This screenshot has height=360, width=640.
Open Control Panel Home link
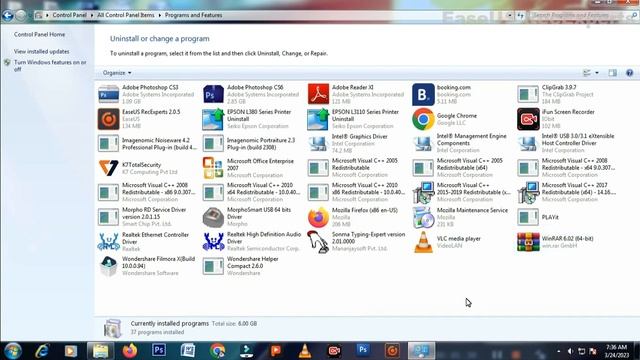40,34
